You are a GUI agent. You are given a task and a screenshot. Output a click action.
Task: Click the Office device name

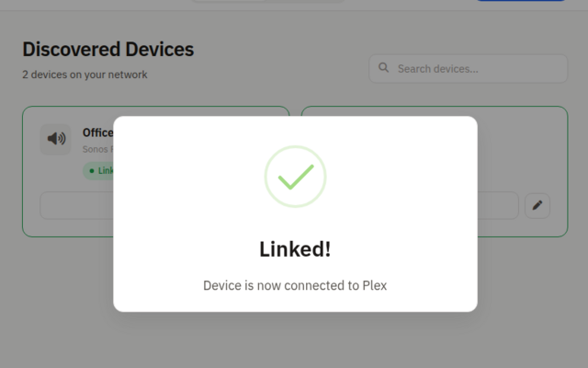point(97,132)
